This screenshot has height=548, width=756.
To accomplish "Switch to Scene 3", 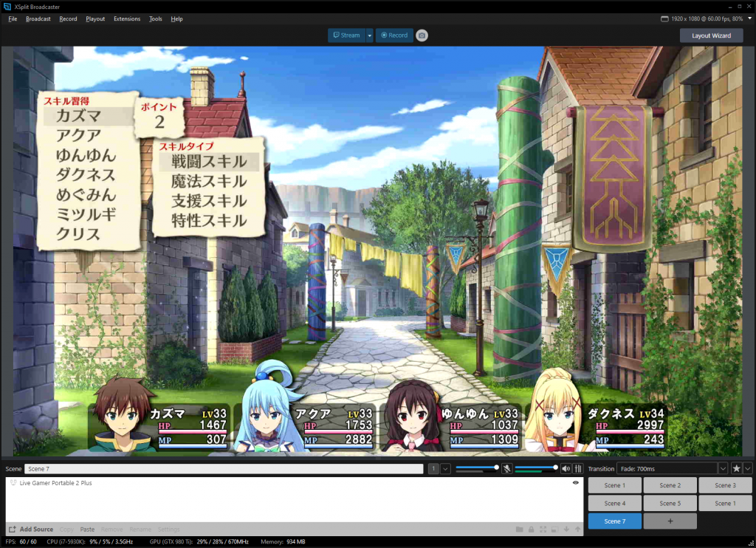I will point(725,485).
